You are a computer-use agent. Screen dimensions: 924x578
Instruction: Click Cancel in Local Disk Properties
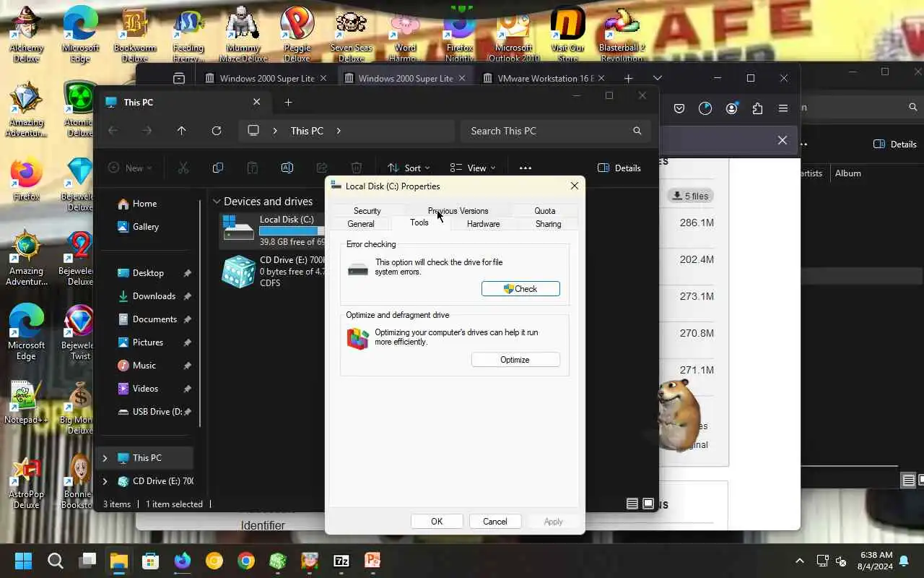pos(494,522)
